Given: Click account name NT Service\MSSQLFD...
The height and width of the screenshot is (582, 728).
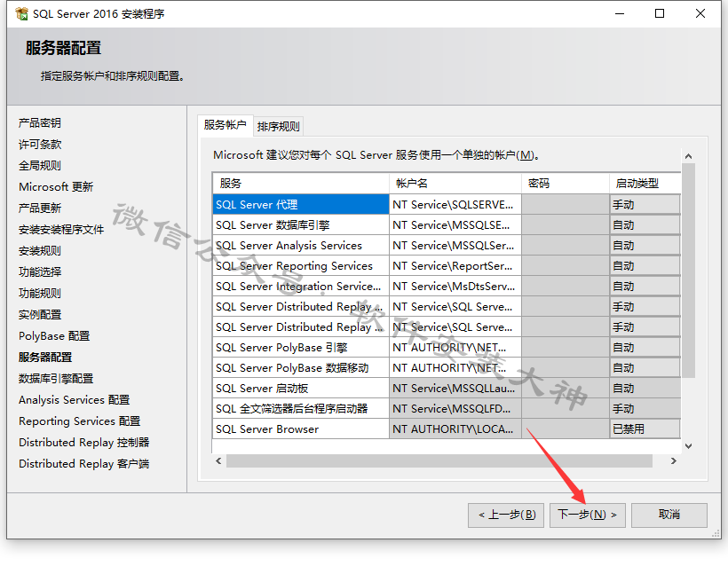Looking at the screenshot, I should point(455,409).
